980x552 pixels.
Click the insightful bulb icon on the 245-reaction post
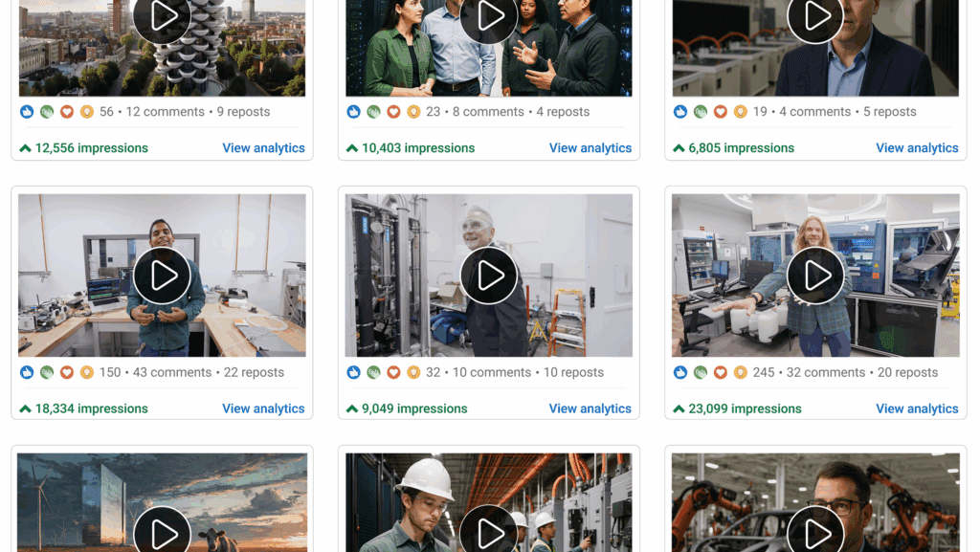click(x=741, y=372)
